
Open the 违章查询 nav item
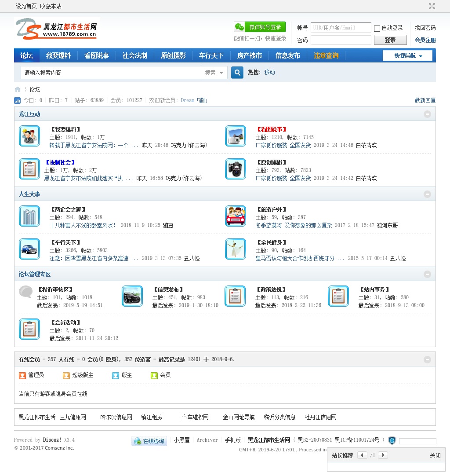pyautogui.click(x=326, y=55)
